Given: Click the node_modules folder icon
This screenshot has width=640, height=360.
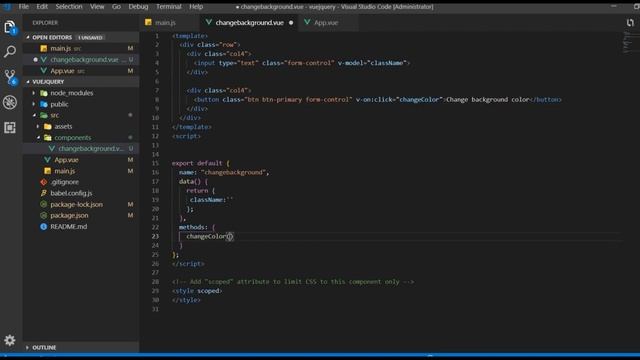Looking at the screenshot, I should (44, 93).
